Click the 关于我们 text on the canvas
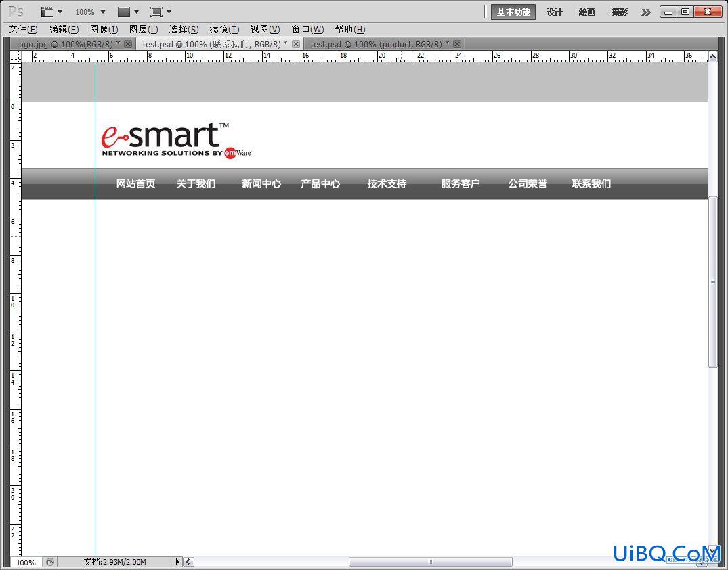Viewport: 728px width, 570px height. pos(196,184)
